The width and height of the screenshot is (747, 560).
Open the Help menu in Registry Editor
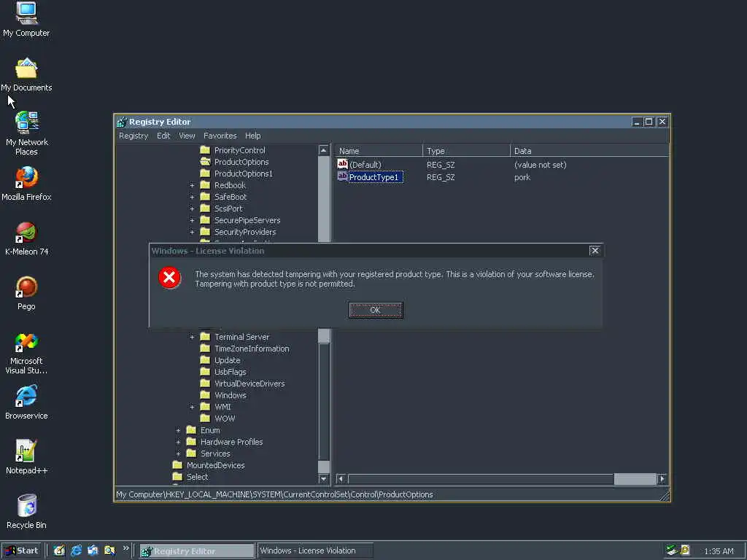tap(252, 136)
